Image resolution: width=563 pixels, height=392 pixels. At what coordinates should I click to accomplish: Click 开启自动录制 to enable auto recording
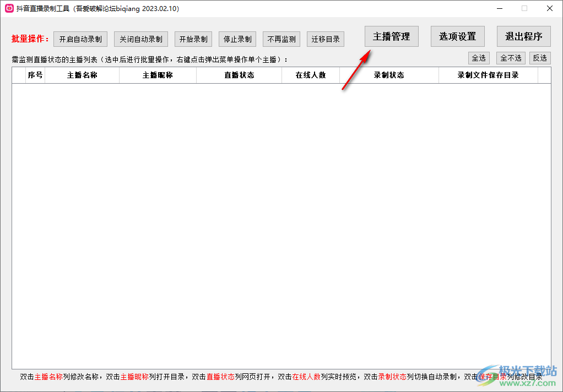click(x=81, y=39)
